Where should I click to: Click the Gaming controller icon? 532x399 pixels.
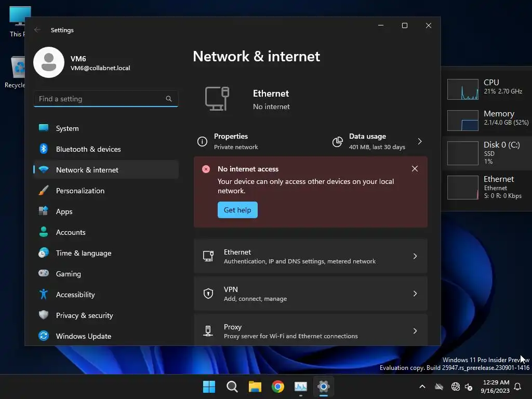[44, 273]
